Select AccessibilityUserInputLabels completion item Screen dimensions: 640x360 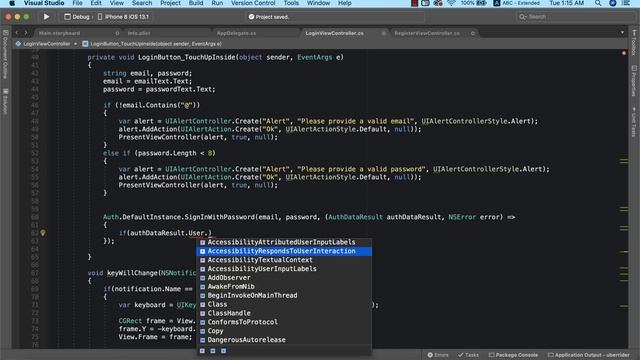pos(284,269)
